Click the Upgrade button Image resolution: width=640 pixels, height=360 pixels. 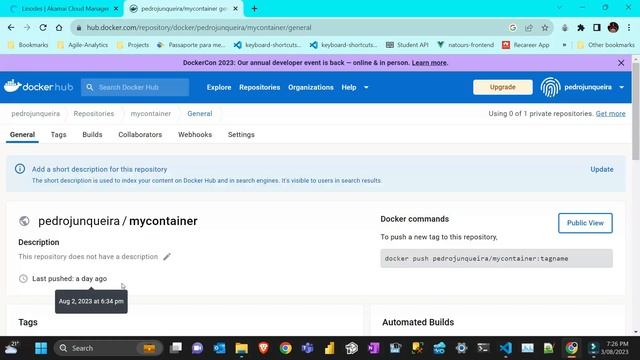point(502,87)
